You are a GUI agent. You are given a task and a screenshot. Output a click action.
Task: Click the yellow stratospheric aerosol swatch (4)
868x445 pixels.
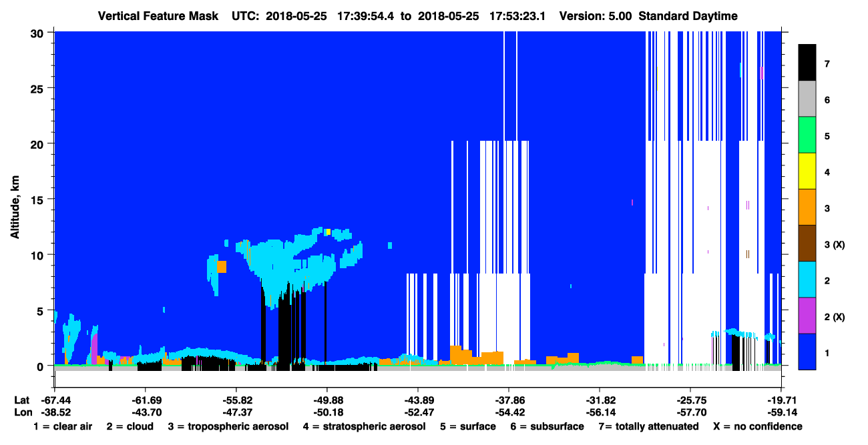point(807,171)
